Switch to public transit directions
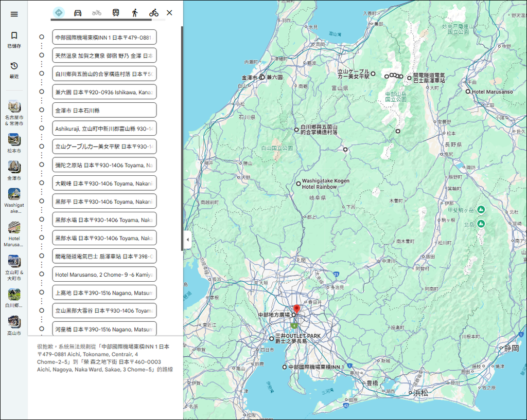Image resolution: width=527 pixels, height=420 pixels. click(x=116, y=13)
